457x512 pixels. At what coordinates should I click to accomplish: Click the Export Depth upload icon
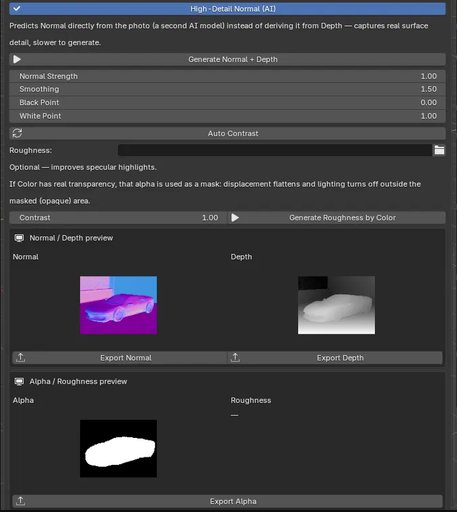235,358
